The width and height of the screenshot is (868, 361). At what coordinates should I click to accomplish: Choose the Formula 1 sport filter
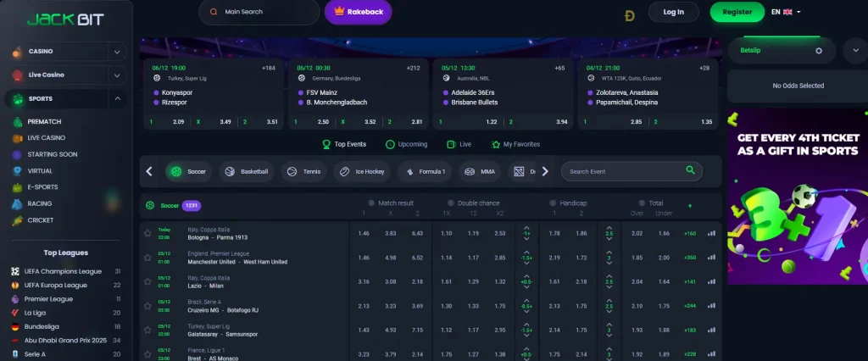coord(425,172)
